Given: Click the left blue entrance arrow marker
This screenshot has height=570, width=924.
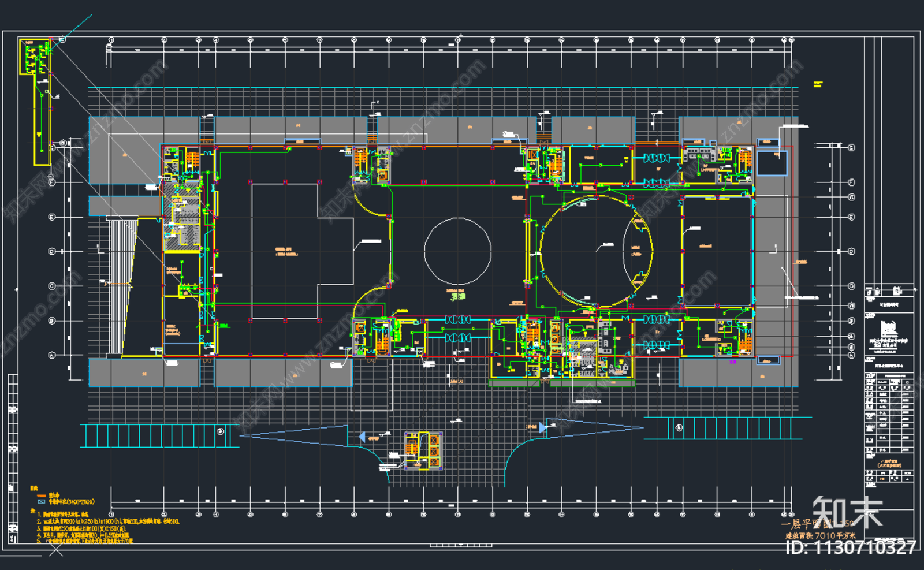Looking at the screenshot, I should click(362, 437).
